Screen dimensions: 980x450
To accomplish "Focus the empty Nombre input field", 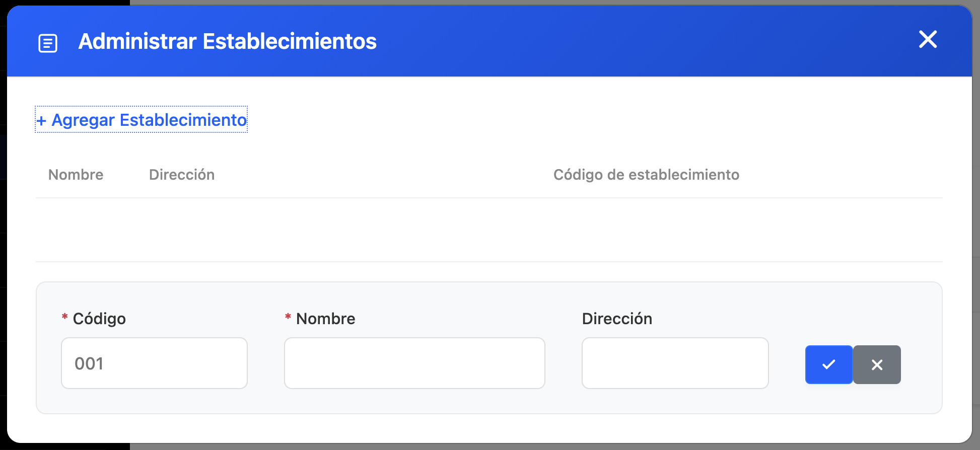I will point(414,363).
